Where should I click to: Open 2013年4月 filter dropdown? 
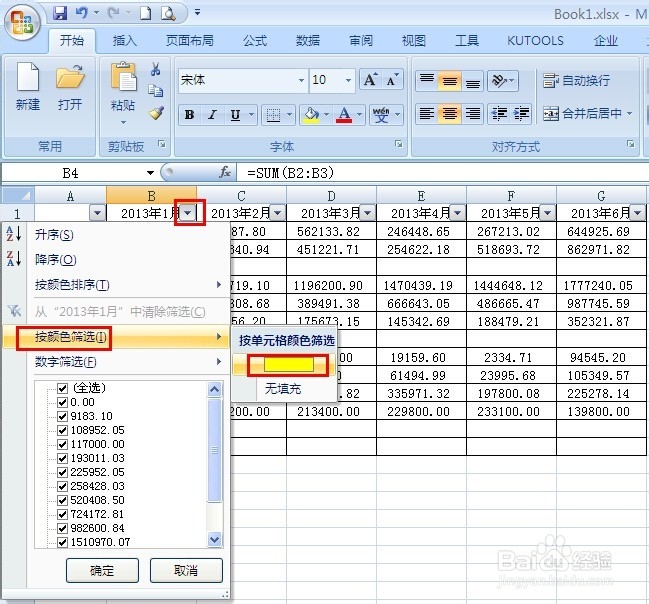point(457,214)
